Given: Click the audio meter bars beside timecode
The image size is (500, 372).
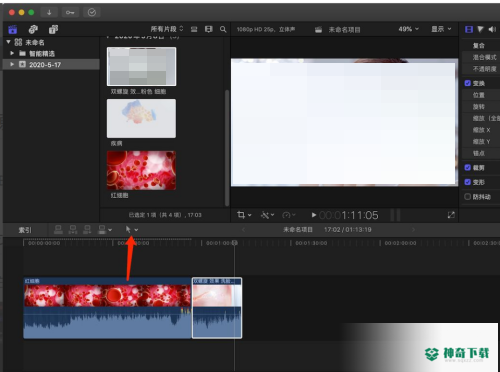Looking at the screenshot, I should pyautogui.click(x=395, y=215).
